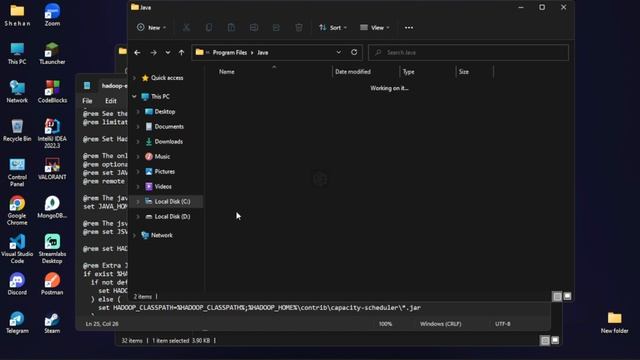Open Recent locations dropdown arrow

pos(168,53)
